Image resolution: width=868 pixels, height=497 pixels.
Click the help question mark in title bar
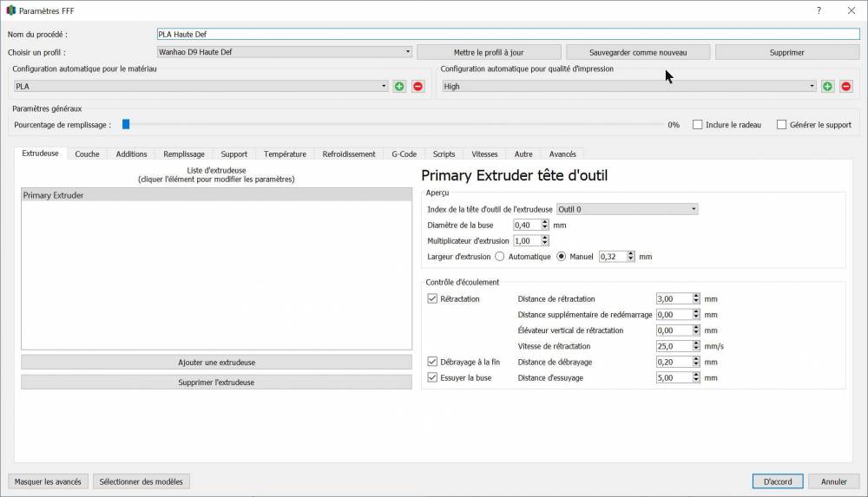pos(819,10)
